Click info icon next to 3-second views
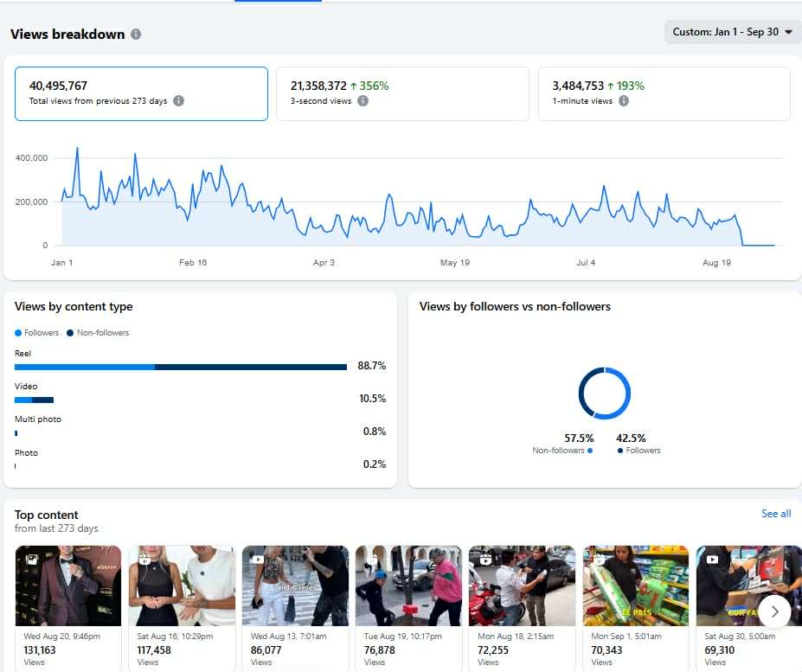The width and height of the screenshot is (802, 672). click(x=363, y=101)
